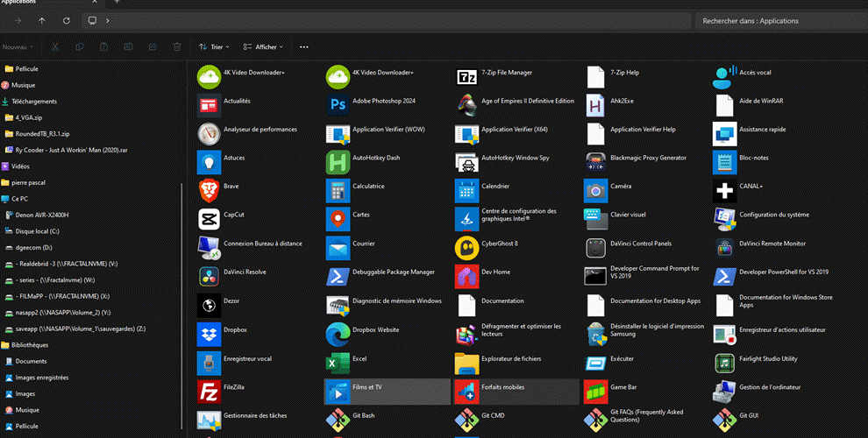Screen dimensions: 868x438
Task: Click the refresh button in navigation bar
Action: coord(67,20)
